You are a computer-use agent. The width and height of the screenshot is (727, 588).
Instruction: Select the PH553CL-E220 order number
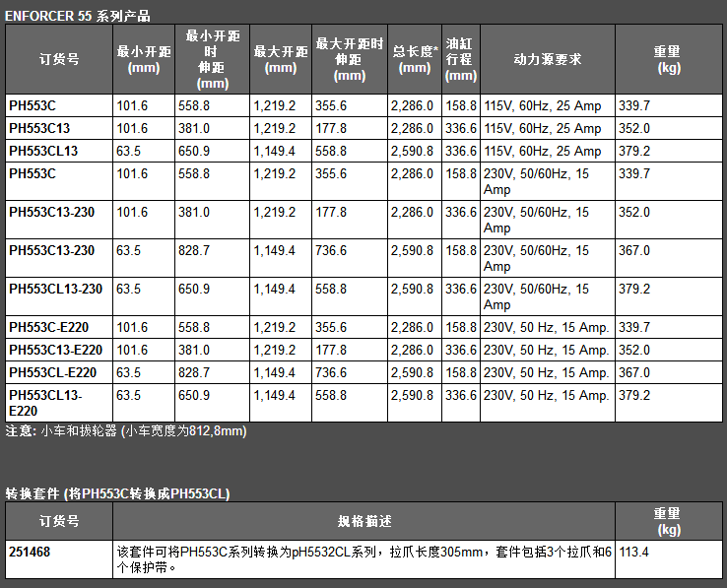[53, 372]
